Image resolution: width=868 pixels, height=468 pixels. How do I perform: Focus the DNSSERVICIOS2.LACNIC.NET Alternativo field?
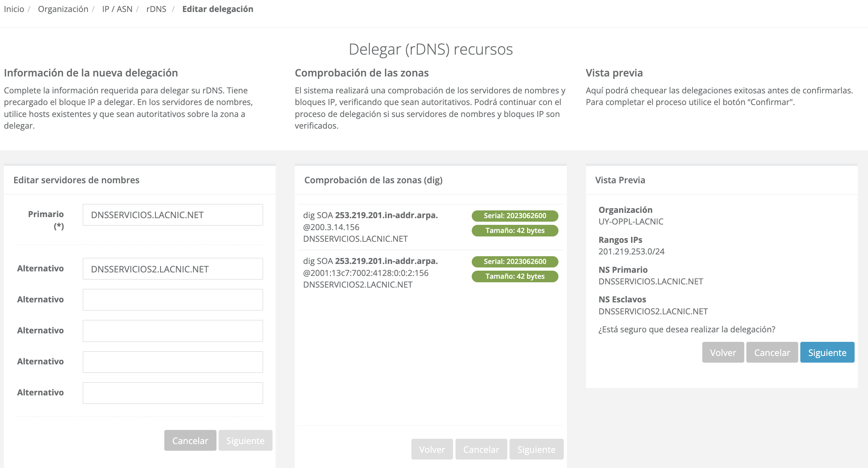173,269
